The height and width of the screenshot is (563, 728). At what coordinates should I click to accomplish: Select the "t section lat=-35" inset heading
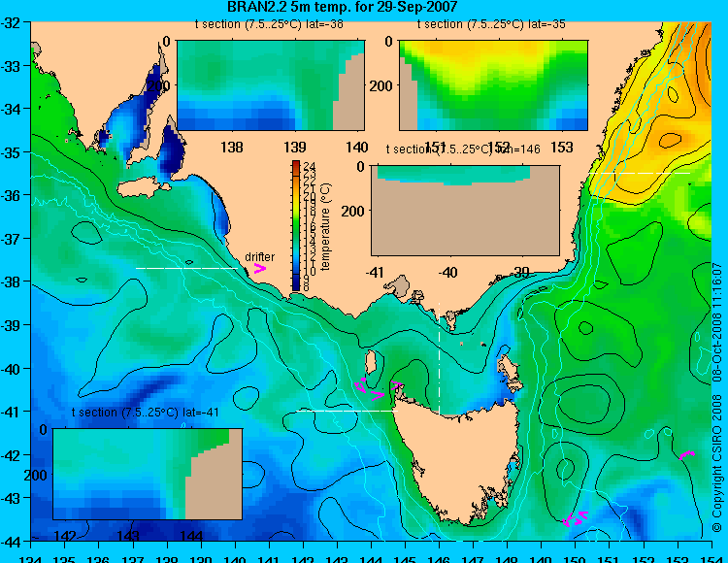click(491, 24)
